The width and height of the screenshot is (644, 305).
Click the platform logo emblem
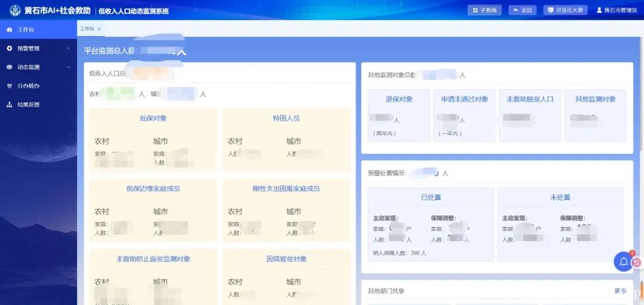click(x=15, y=10)
